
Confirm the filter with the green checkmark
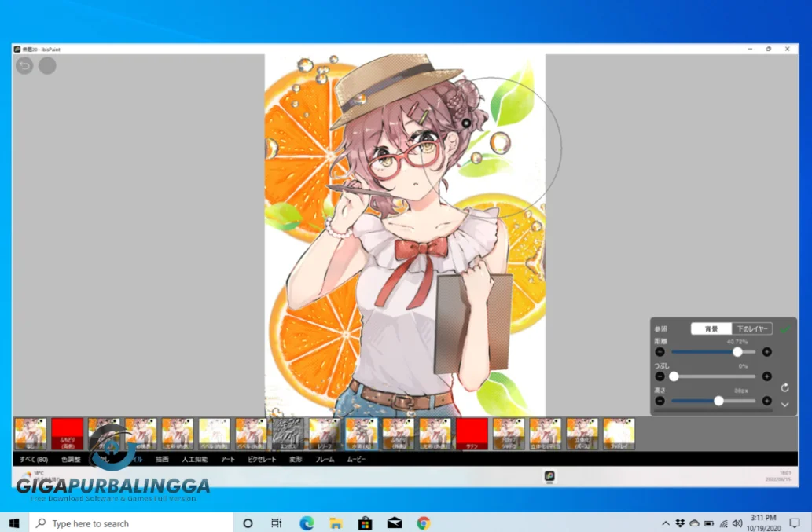[x=785, y=329]
